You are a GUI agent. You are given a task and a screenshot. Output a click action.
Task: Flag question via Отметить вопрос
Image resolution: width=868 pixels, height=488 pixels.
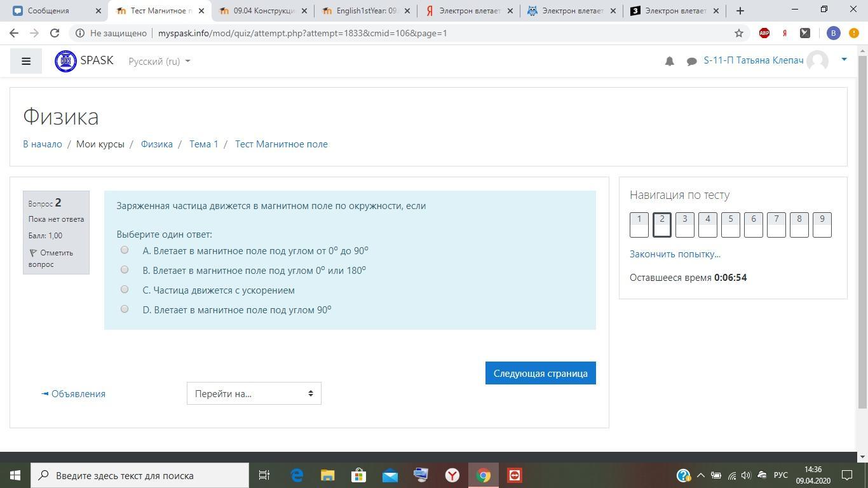[x=51, y=258]
